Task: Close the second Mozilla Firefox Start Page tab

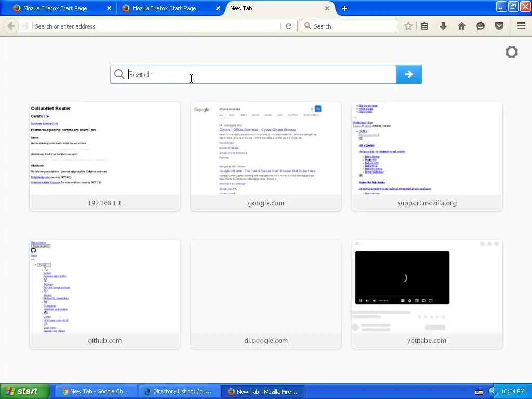Action: [x=218, y=8]
